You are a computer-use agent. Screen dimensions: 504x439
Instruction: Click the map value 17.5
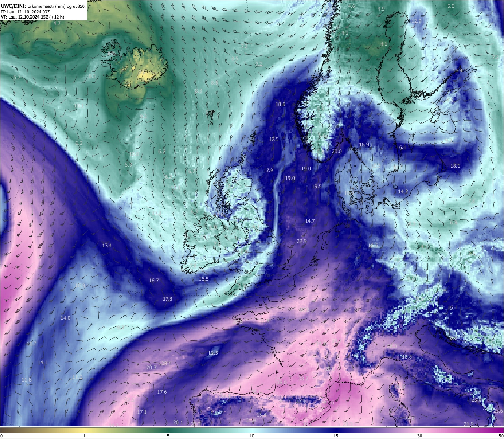click(x=274, y=139)
